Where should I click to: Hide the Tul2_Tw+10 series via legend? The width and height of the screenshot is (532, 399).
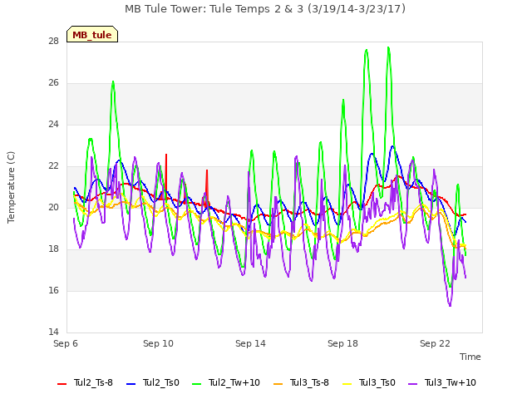tap(226, 382)
